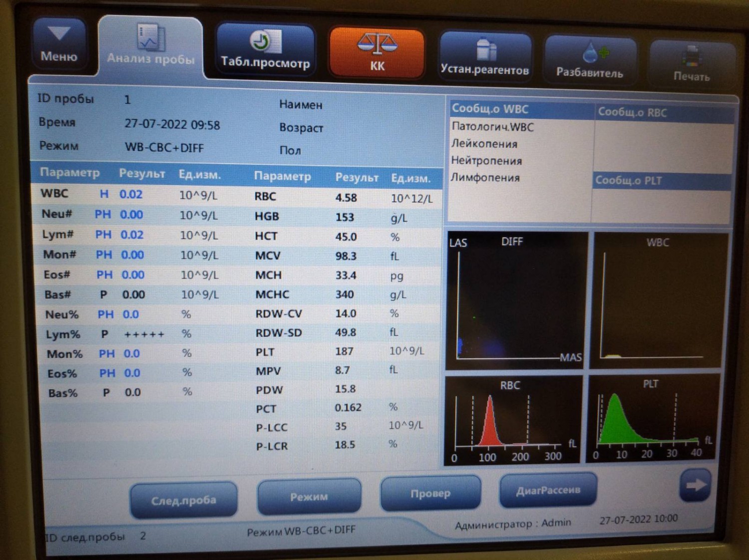Click the Сообщ.о PLT message header
This screenshot has height=560, width=749.
(x=662, y=181)
